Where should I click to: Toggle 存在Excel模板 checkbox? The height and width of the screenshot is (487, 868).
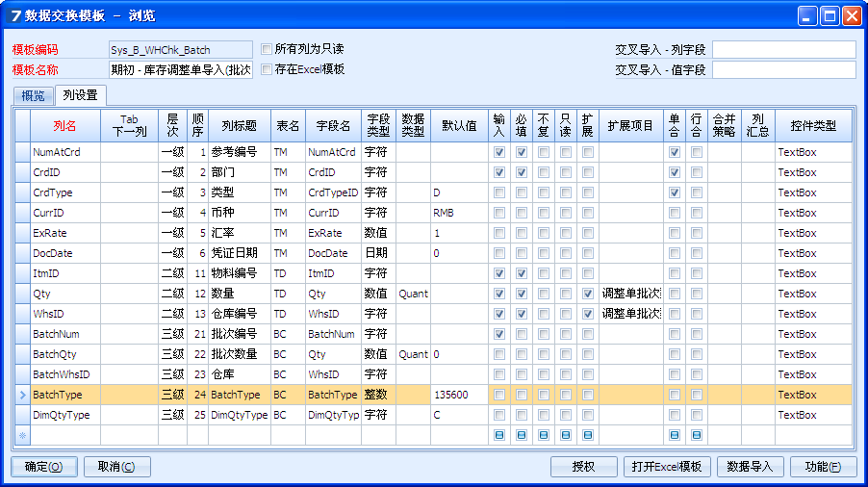tap(268, 69)
